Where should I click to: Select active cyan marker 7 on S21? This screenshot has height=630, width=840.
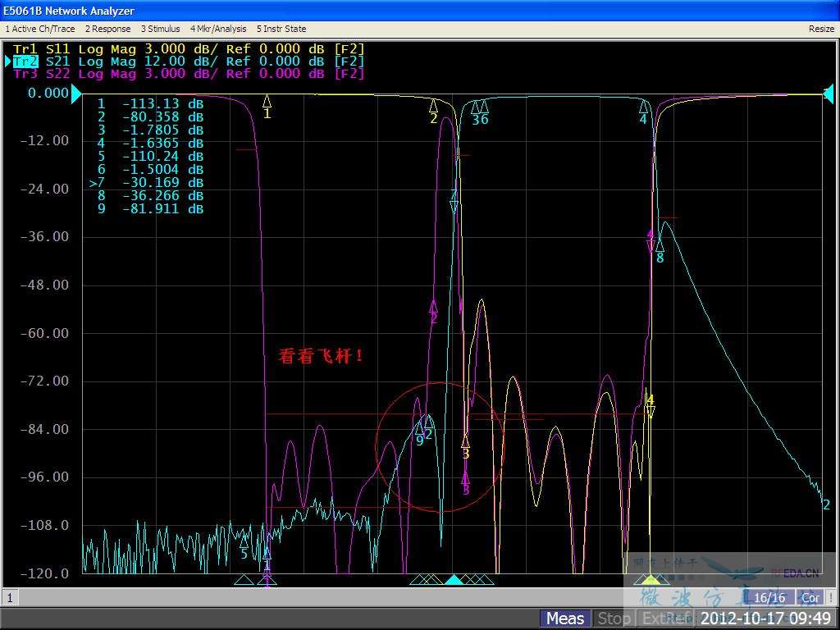click(x=454, y=201)
